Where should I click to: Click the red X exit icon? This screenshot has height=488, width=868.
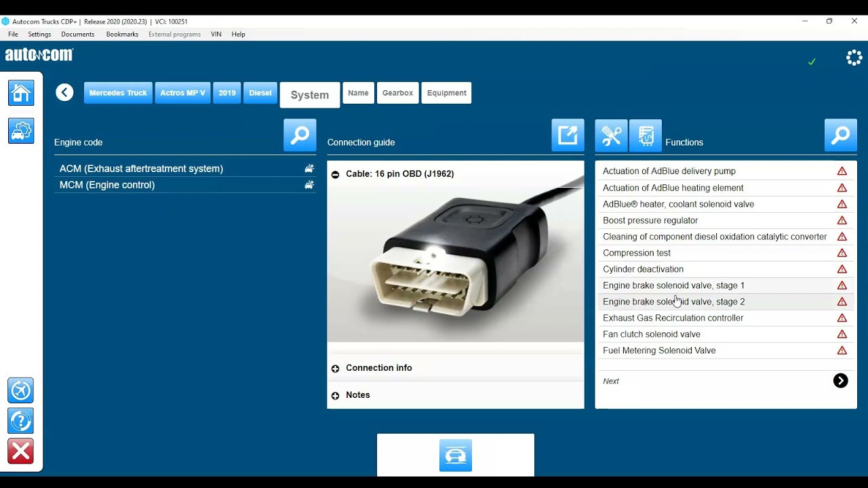coord(20,451)
